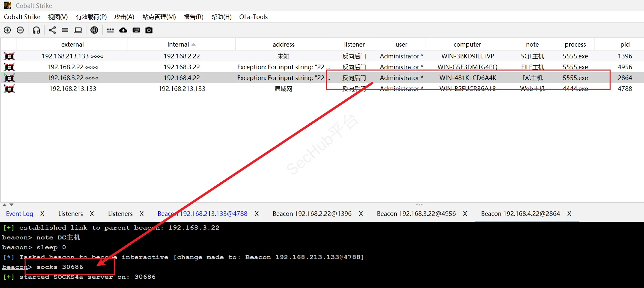Screen dimensions: 644x288
Task: Open the OLa-Tools menu
Action: [253, 17]
